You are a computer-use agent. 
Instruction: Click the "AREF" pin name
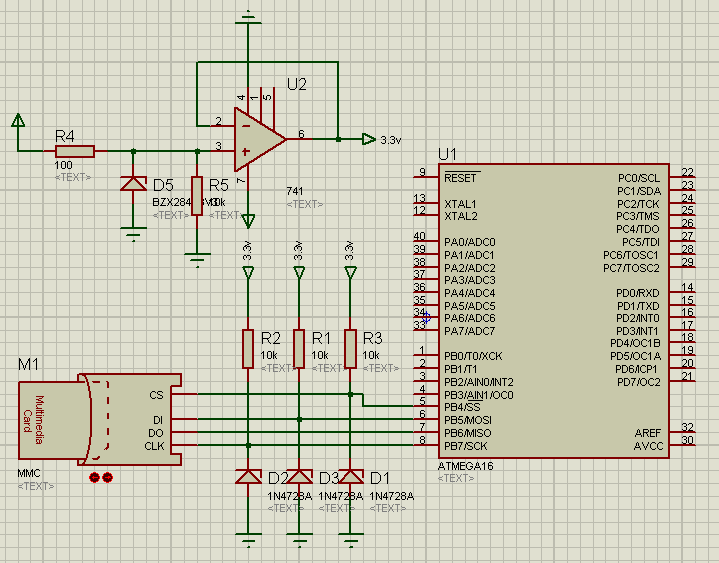click(648, 433)
